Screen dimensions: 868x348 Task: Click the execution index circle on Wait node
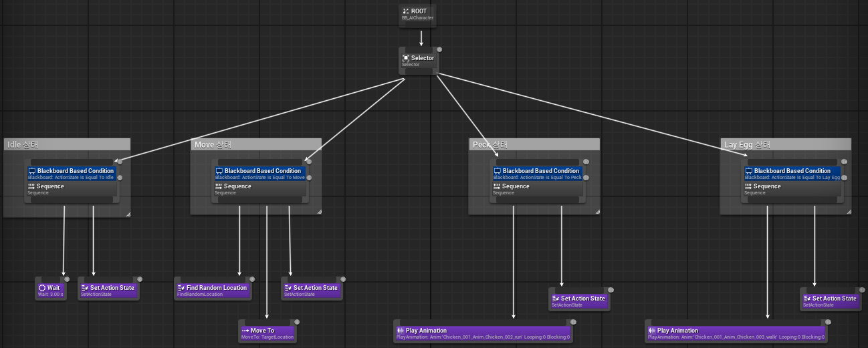pos(66,279)
